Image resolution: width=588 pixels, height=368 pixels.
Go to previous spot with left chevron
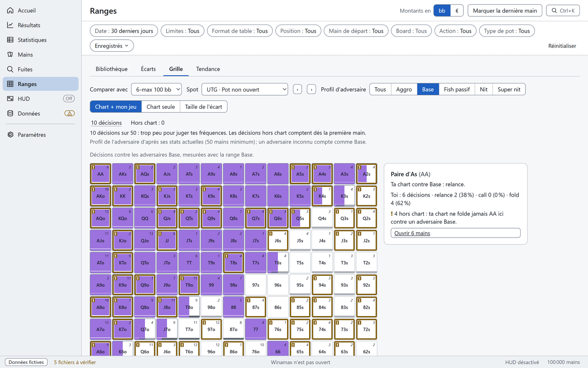pyautogui.click(x=297, y=89)
